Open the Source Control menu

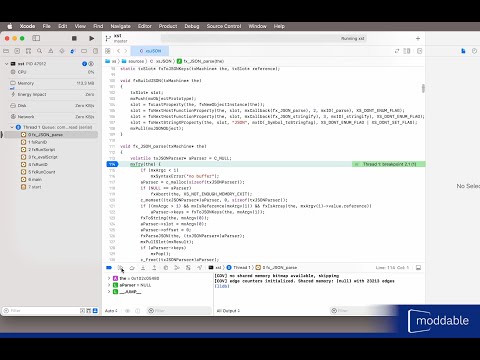click(x=224, y=26)
